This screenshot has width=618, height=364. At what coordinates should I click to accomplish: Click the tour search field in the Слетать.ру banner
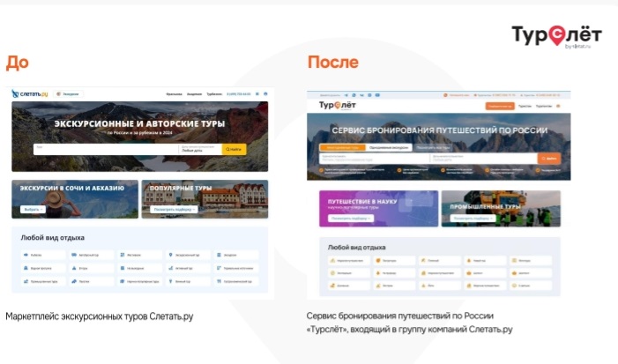[x=106, y=149]
